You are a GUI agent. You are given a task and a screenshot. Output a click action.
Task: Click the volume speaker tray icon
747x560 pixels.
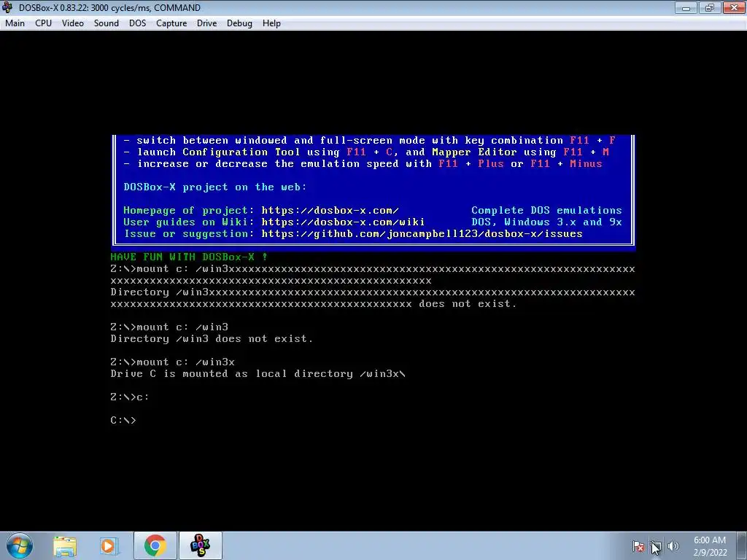[x=673, y=546]
